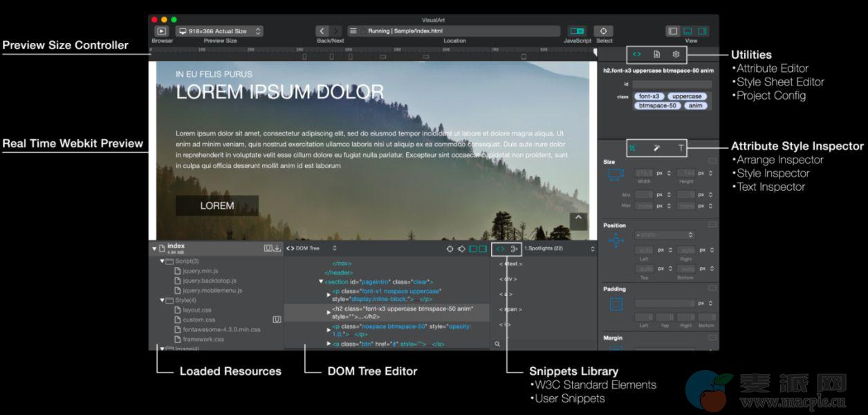
Task: Toggle the left sidebar view button
Action: click(673, 31)
